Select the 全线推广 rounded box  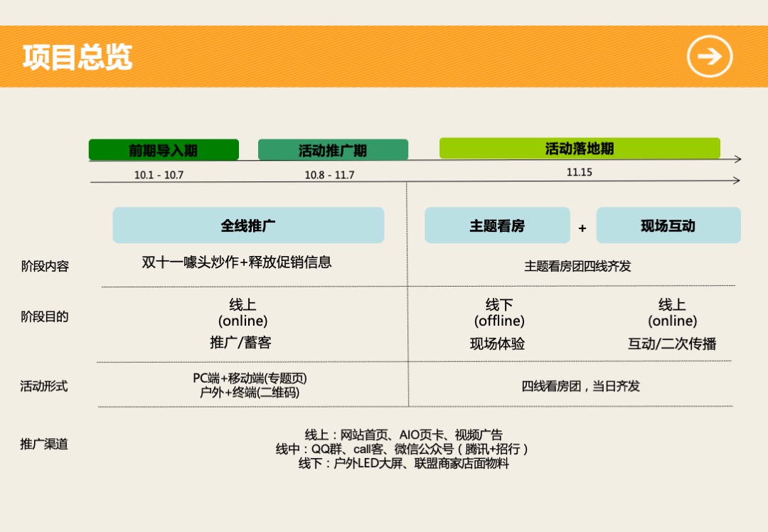pos(248,225)
